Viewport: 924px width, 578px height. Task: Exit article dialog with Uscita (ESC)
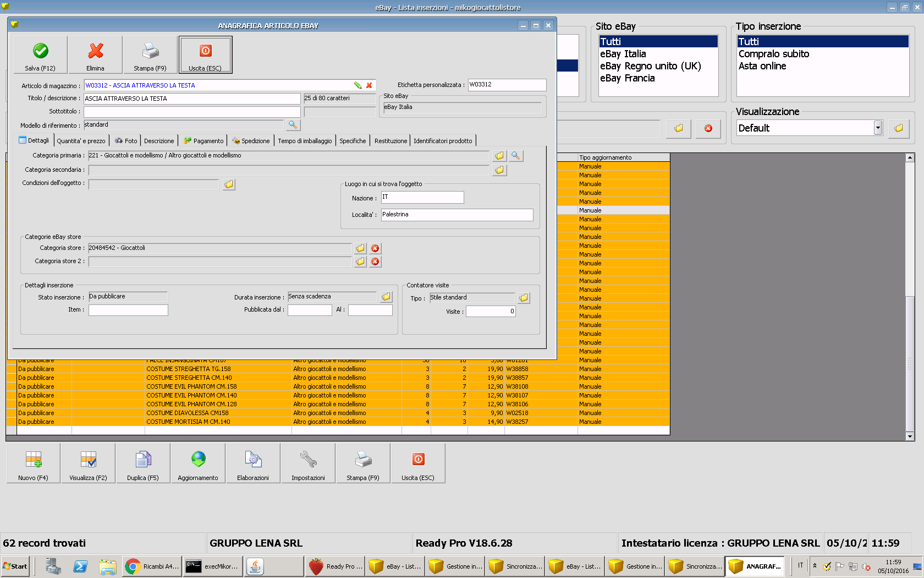pos(205,54)
